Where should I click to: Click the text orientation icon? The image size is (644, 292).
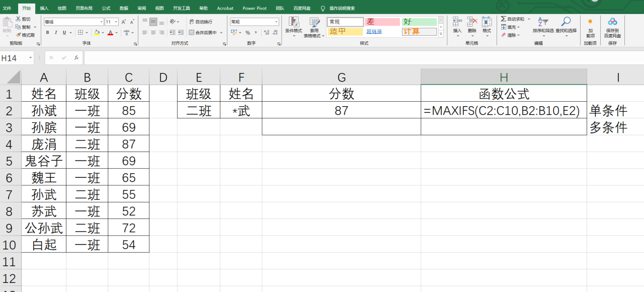click(x=173, y=22)
